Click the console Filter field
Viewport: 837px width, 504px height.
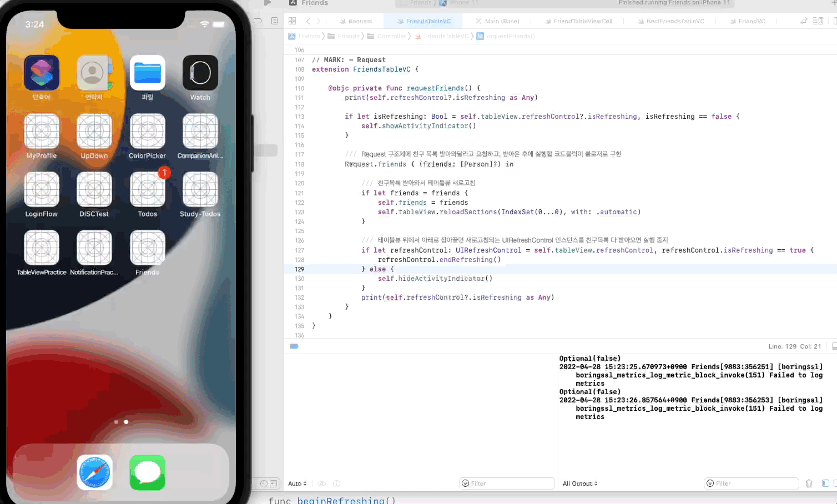752,483
